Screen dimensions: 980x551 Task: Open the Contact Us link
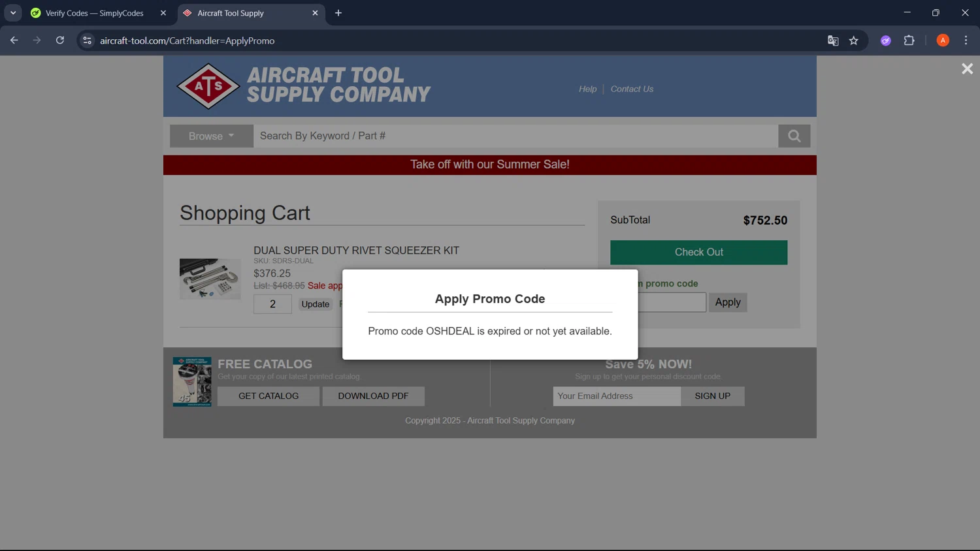coord(632,89)
